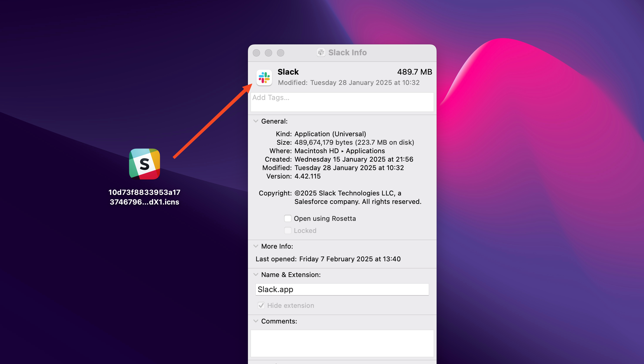The height and width of the screenshot is (364, 644).
Task: Click the Add Tags field
Action: (x=342, y=102)
